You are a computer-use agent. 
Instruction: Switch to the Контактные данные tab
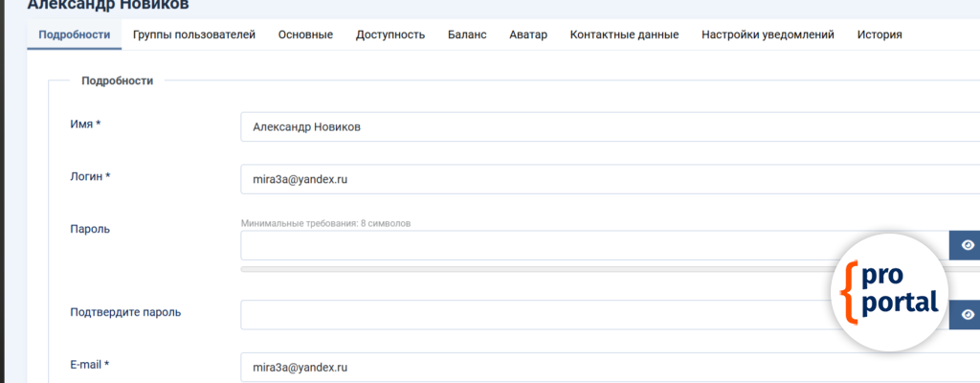point(624,35)
